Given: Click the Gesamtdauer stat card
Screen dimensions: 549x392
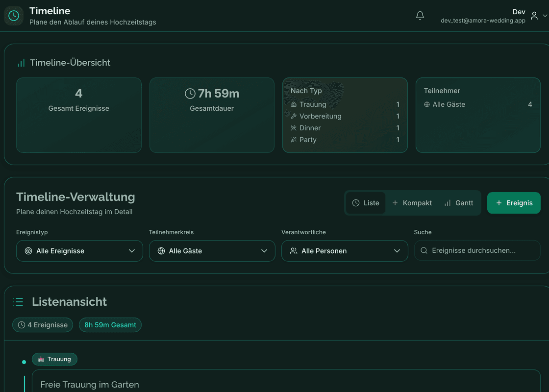Looking at the screenshot, I should tap(212, 115).
